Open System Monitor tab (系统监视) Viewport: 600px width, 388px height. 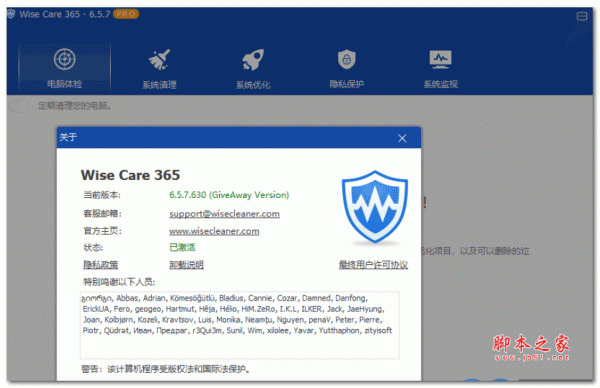click(440, 68)
